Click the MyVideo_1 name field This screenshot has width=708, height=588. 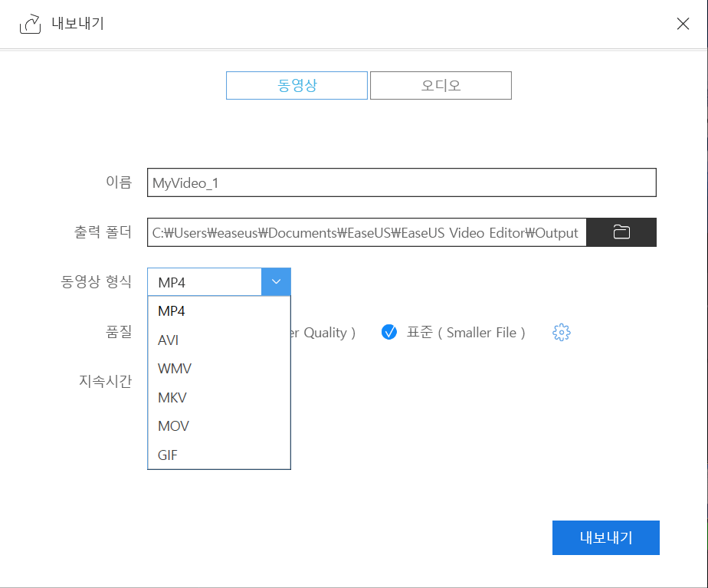click(x=401, y=182)
